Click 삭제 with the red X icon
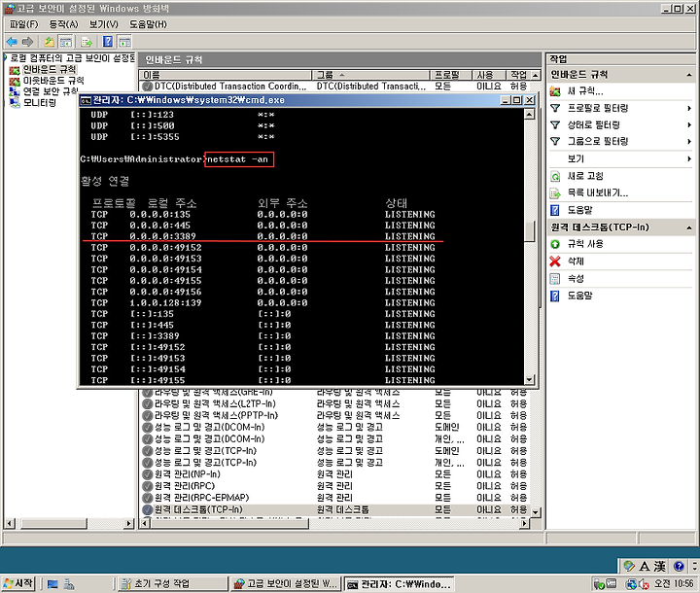Viewport: 700px width, 593px height. [x=576, y=262]
